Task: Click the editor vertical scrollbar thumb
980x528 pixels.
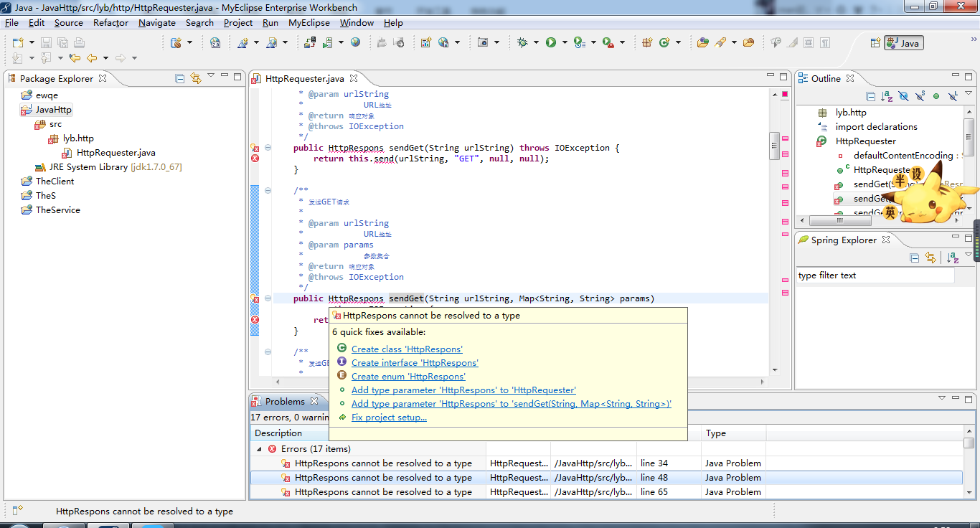Action: tap(774, 146)
